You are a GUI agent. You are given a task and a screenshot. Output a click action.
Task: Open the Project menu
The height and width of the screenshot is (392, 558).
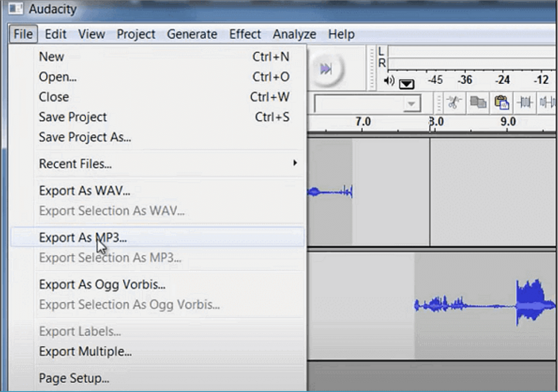(136, 34)
